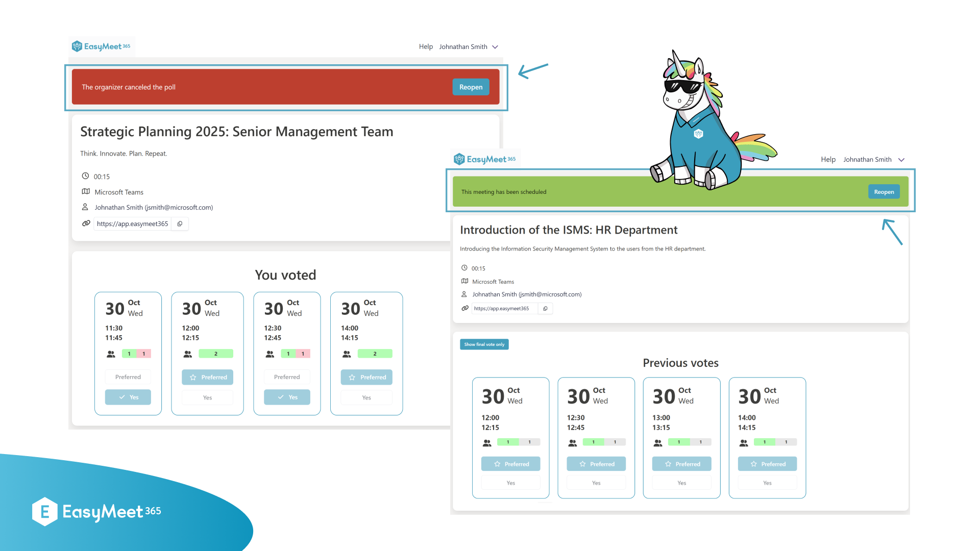Click the EasyMeet365 logo top left

point(103,46)
